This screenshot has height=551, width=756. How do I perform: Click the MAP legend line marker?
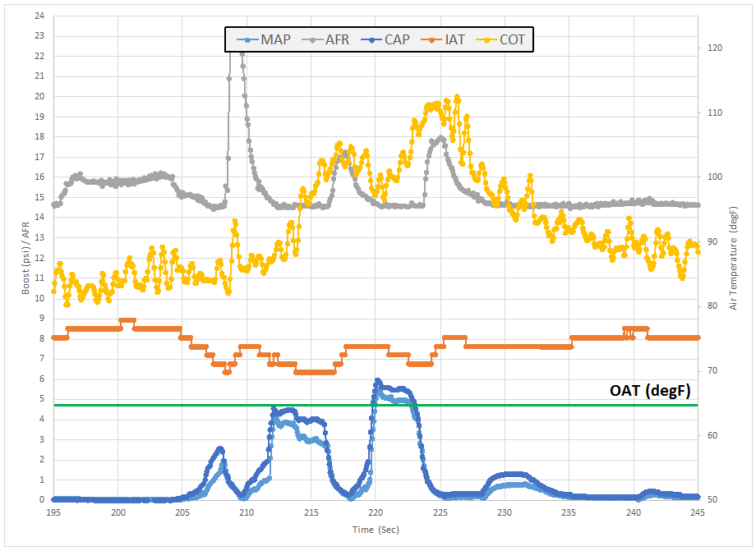point(244,39)
